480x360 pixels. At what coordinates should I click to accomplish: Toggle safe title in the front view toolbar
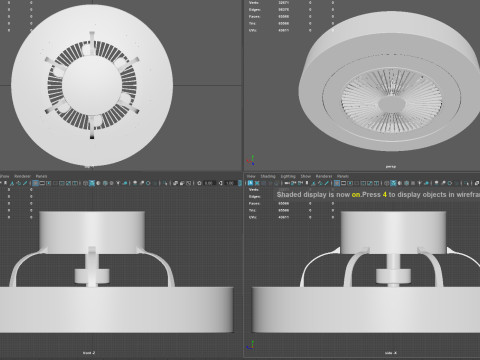pos(75,183)
